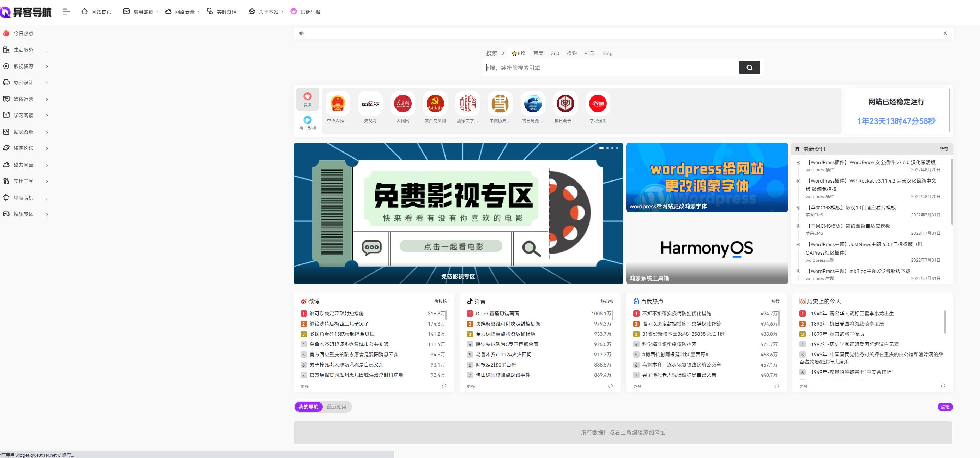Expand the 生活服务 sidebar category
The image size is (980, 458).
(x=25, y=50)
